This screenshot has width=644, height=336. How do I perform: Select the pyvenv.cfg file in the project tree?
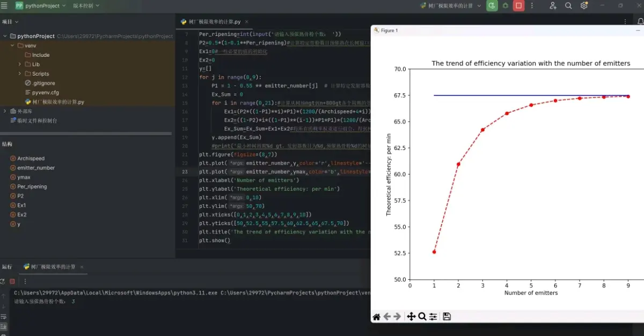click(x=41, y=93)
